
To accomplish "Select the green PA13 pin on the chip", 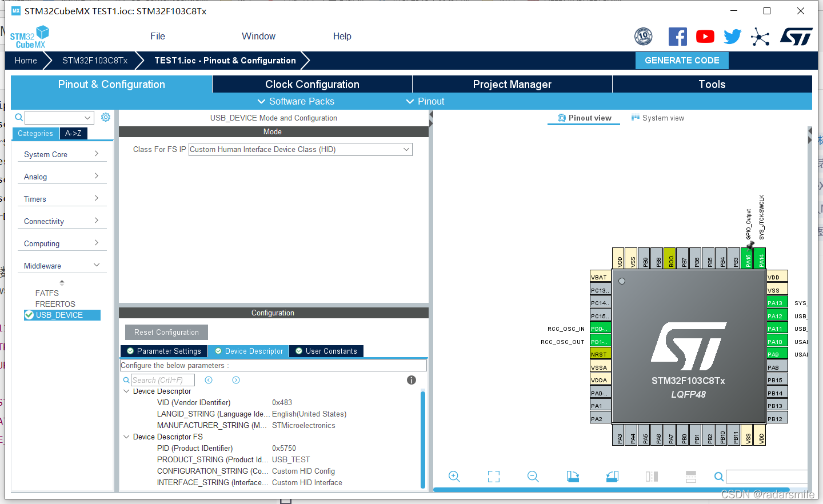I will coord(776,303).
